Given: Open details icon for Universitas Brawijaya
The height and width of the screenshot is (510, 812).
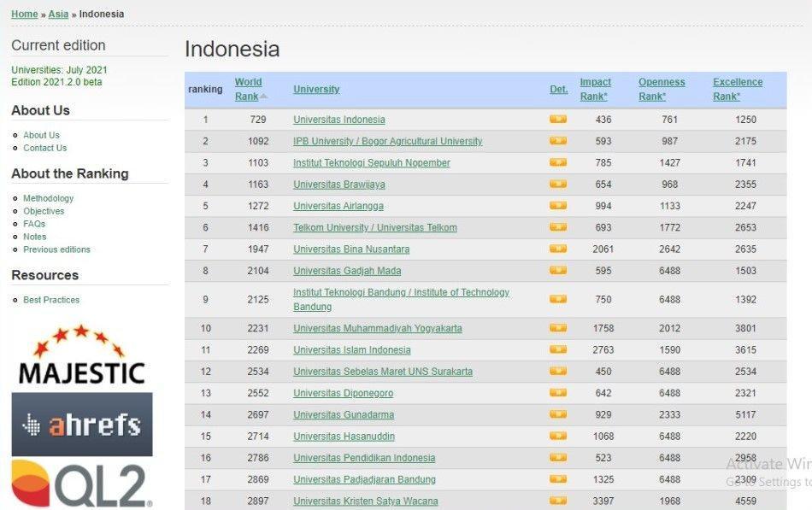Looking at the screenshot, I should point(558,185).
